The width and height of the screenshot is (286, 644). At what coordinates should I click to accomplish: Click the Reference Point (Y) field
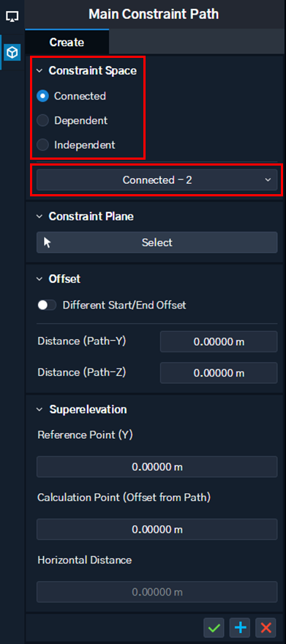coord(157,467)
